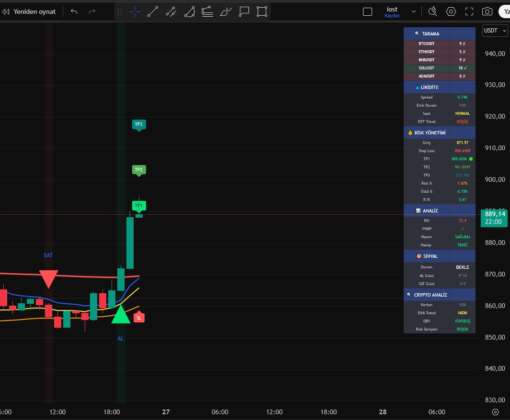Click the OBV YÜKSELİŞ value
The width and height of the screenshot is (510, 420).
(463, 321)
